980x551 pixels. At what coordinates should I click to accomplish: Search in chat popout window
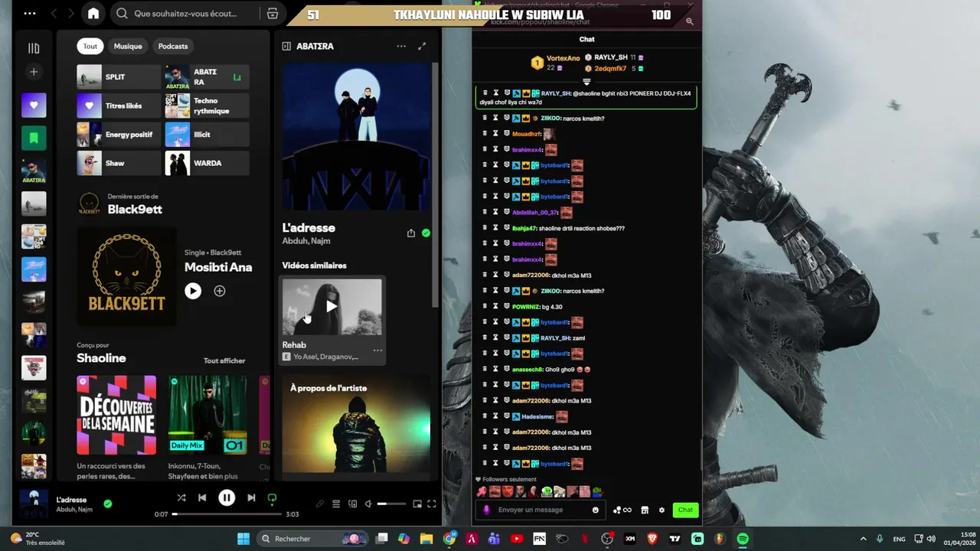coord(690,21)
